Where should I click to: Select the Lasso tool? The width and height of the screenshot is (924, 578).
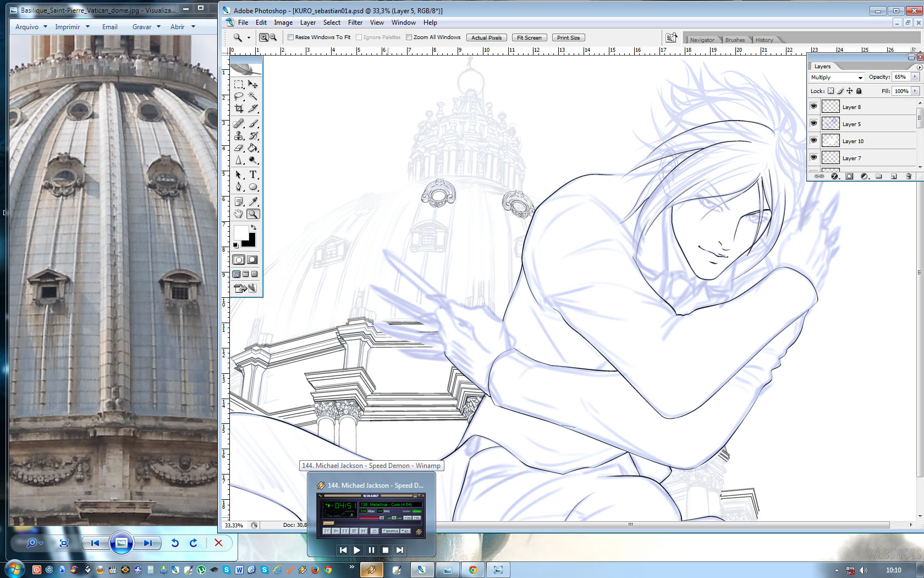[239, 96]
